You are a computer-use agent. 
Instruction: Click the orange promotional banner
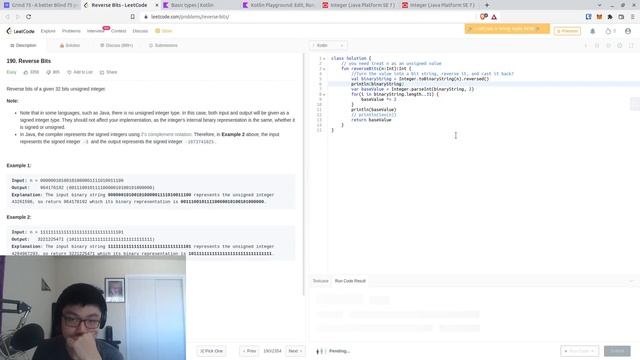(x=507, y=29)
